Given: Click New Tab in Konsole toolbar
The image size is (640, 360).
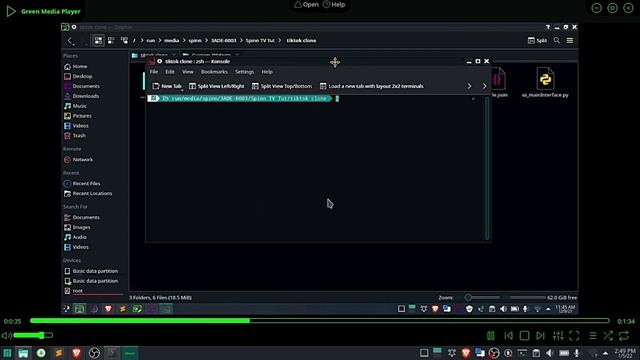Looking at the screenshot, I should coord(167,86).
